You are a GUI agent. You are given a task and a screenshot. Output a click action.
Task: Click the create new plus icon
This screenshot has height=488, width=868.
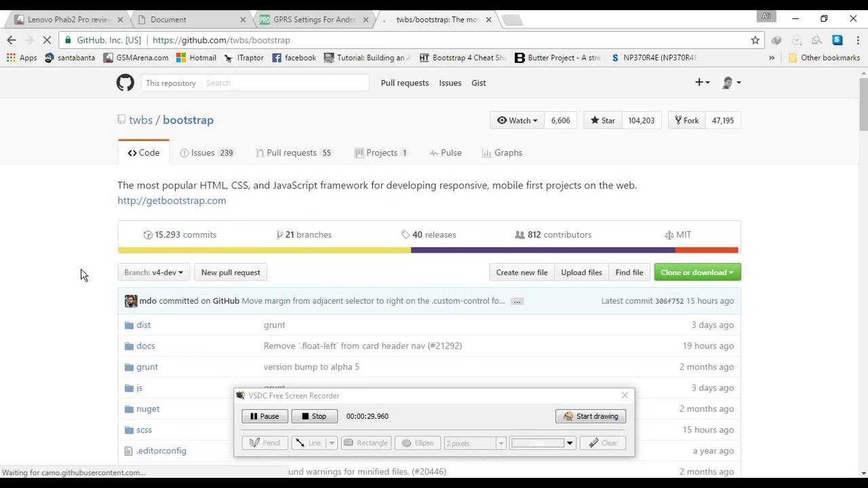702,83
